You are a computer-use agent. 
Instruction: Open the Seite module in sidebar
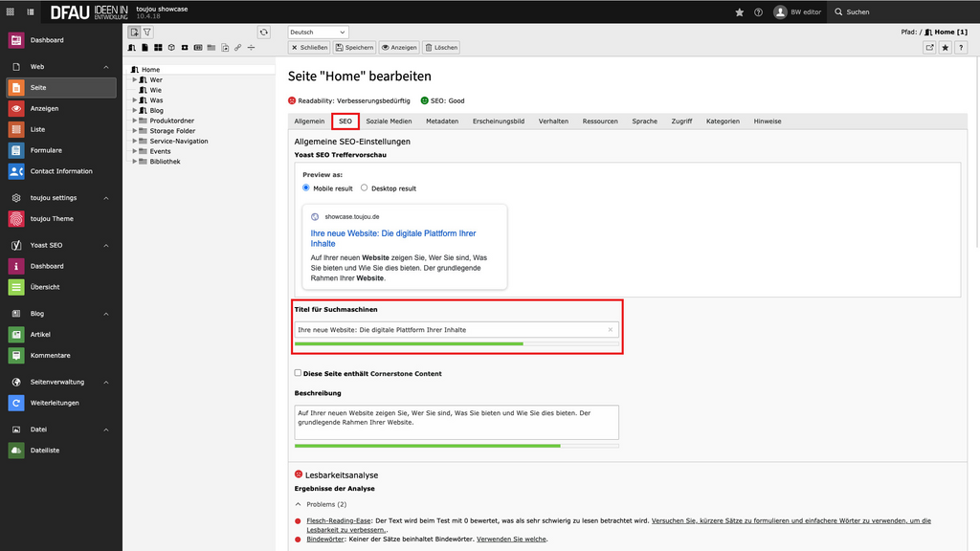click(38, 87)
